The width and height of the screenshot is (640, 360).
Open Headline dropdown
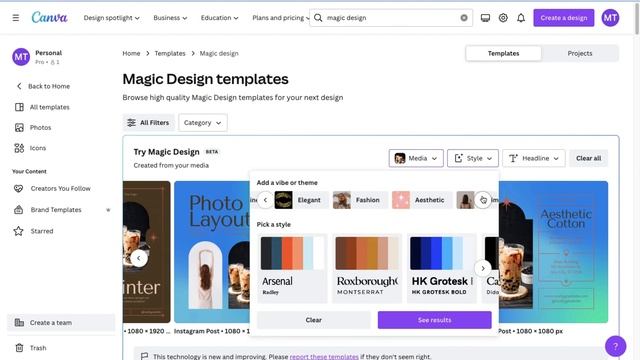click(533, 158)
